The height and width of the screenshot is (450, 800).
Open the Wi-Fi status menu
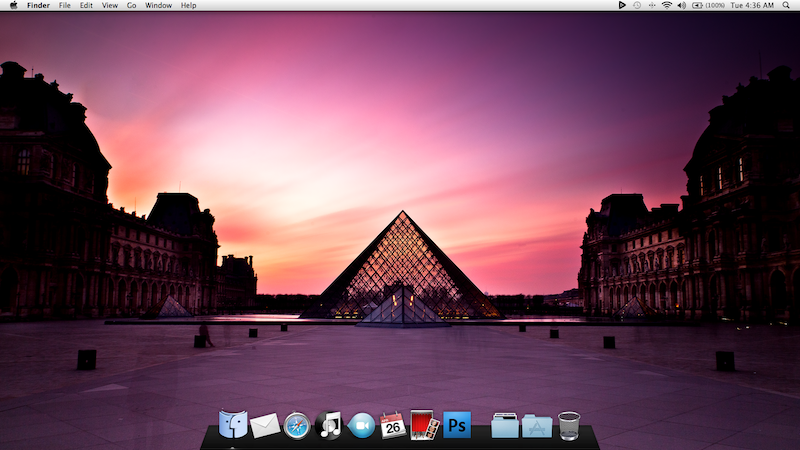coord(666,5)
